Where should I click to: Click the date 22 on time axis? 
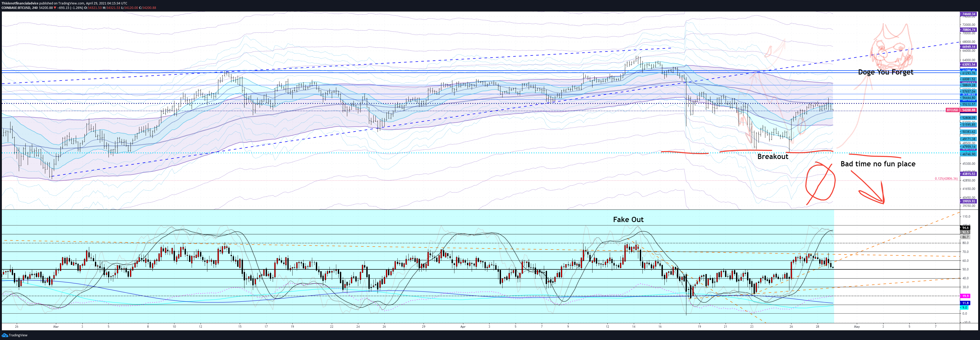[x=332, y=327]
